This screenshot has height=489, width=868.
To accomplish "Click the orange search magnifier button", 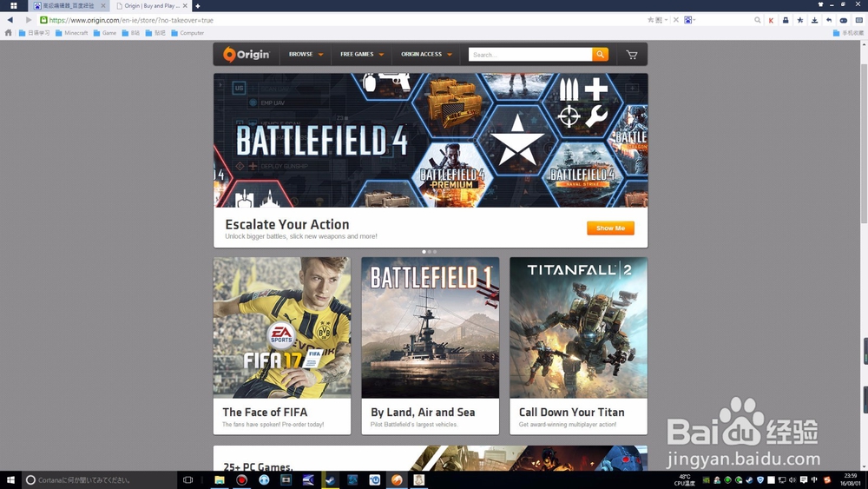I will tap(600, 54).
